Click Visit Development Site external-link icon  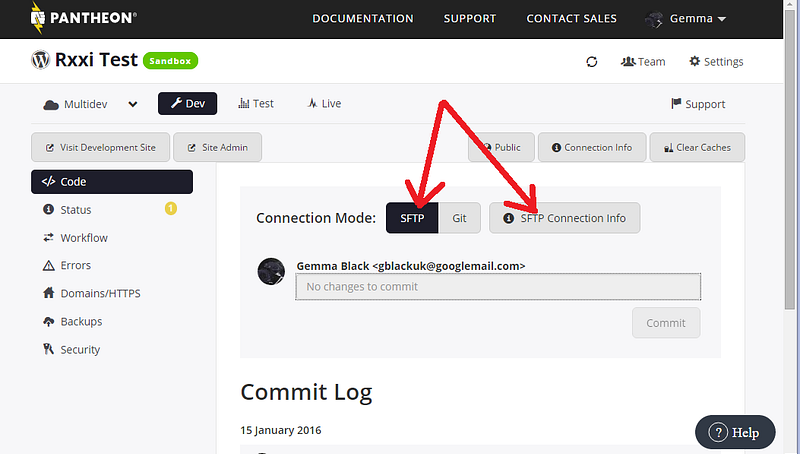click(x=49, y=147)
